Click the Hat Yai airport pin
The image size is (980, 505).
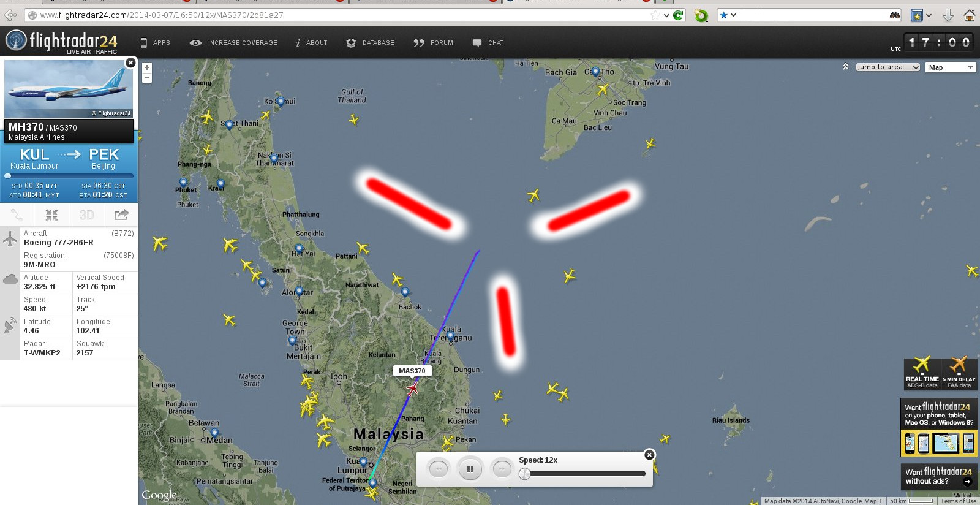[298, 249]
